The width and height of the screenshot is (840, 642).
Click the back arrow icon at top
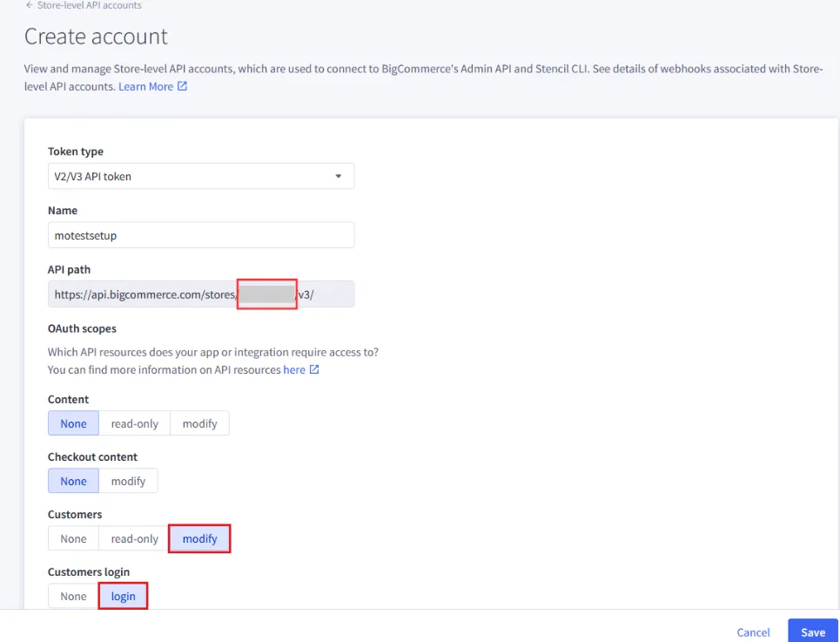coord(30,5)
